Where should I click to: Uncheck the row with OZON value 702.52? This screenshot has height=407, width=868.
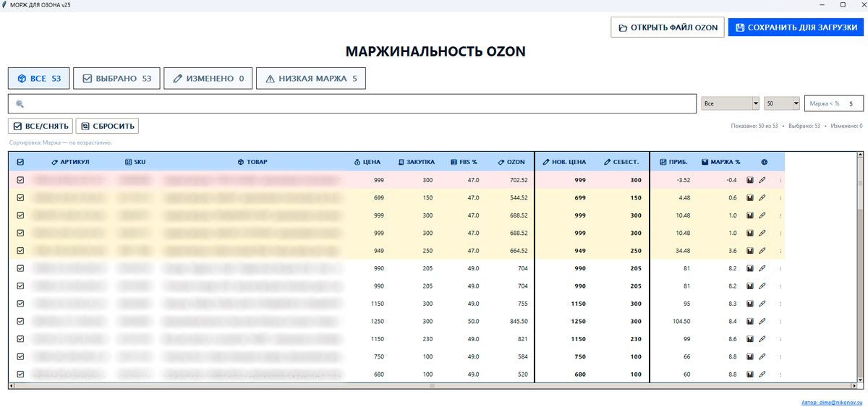click(20, 180)
